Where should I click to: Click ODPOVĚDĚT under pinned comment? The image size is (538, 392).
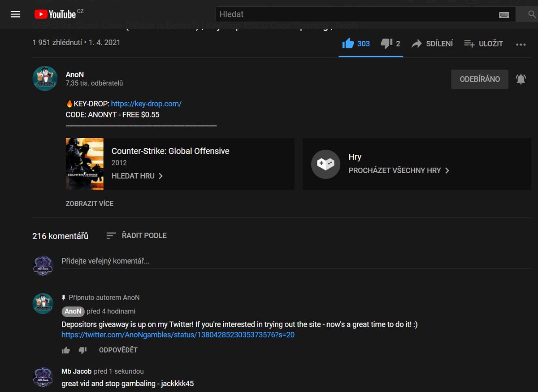pos(118,350)
